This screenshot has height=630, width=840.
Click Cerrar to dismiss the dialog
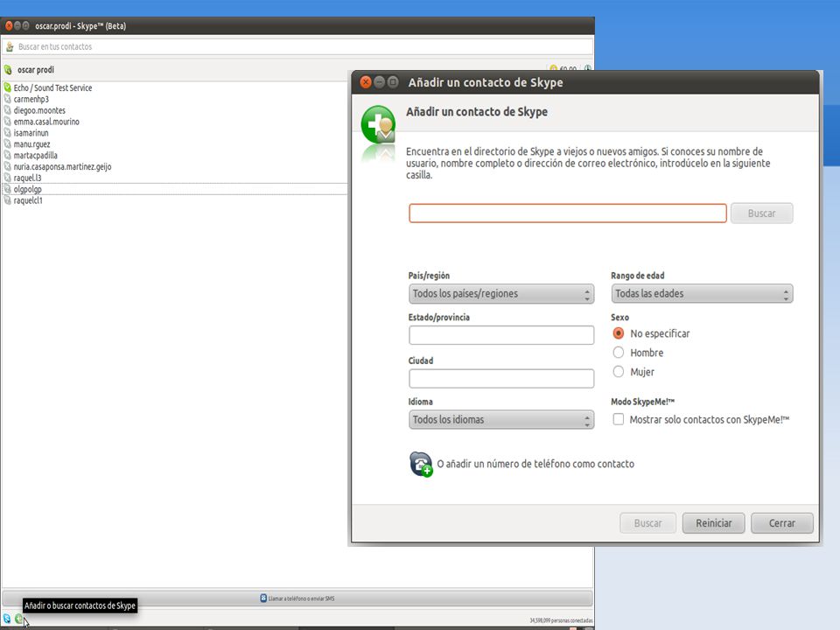(x=781, y=523)
